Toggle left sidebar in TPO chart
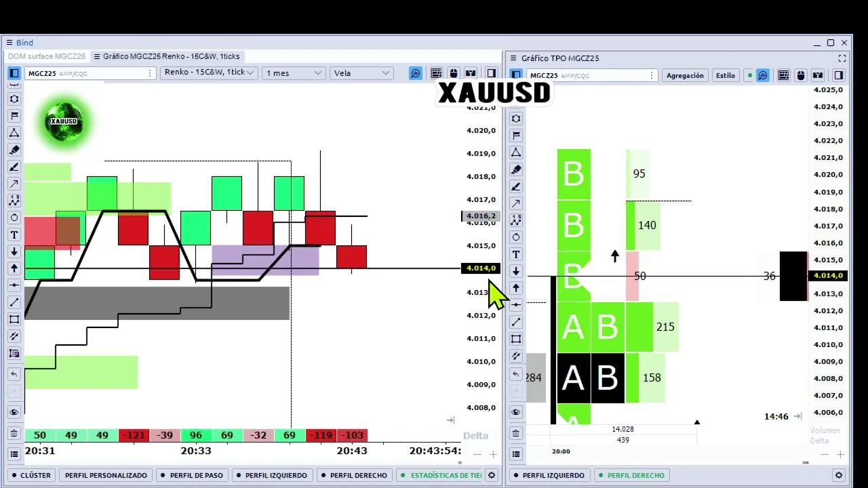The height and width of the screenshot is (488, 868). pos(516,75)
